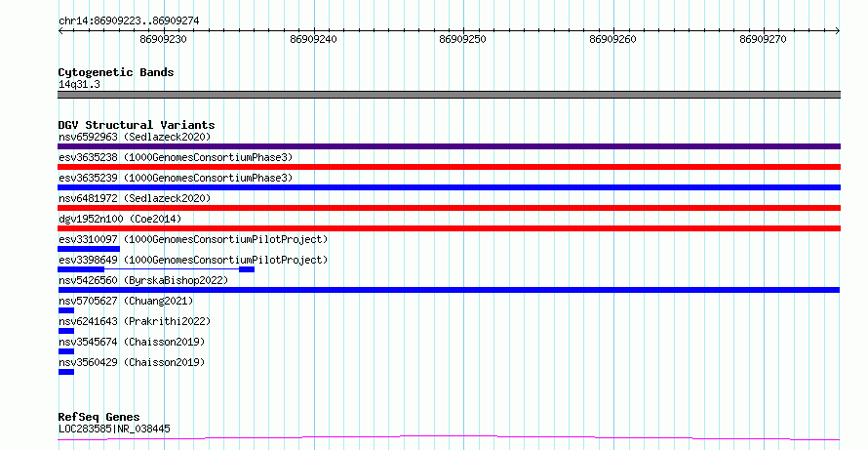Viewport: 868px width, 450px height.
Task: Open variant nsv6241643 (Prakrithi2022) label
Action: point(135,321)
